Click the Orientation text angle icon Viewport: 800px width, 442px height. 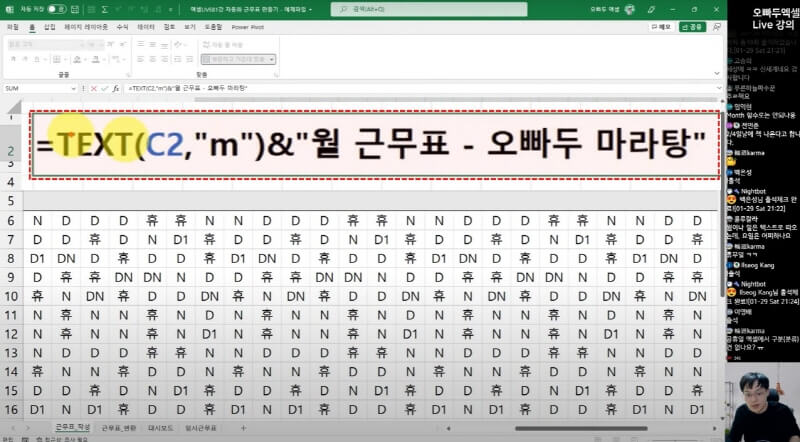point(179,44)
